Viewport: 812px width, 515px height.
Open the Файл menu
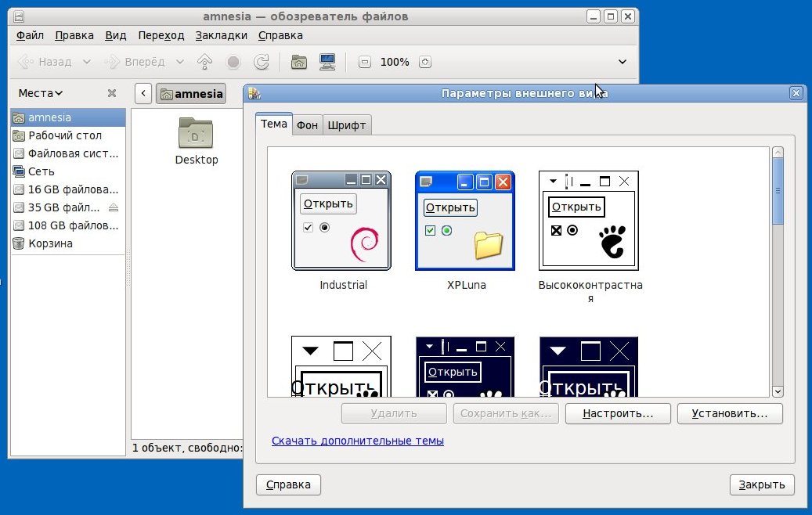(30, 36)
